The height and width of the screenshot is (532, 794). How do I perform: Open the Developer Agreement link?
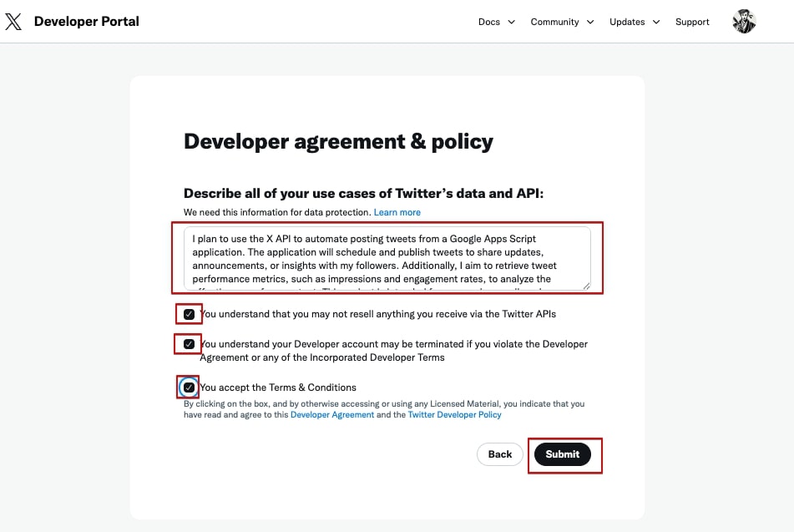332,414
